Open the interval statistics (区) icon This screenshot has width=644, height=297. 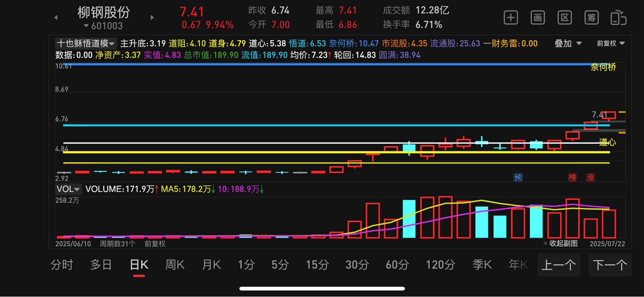tap(565, 18)
